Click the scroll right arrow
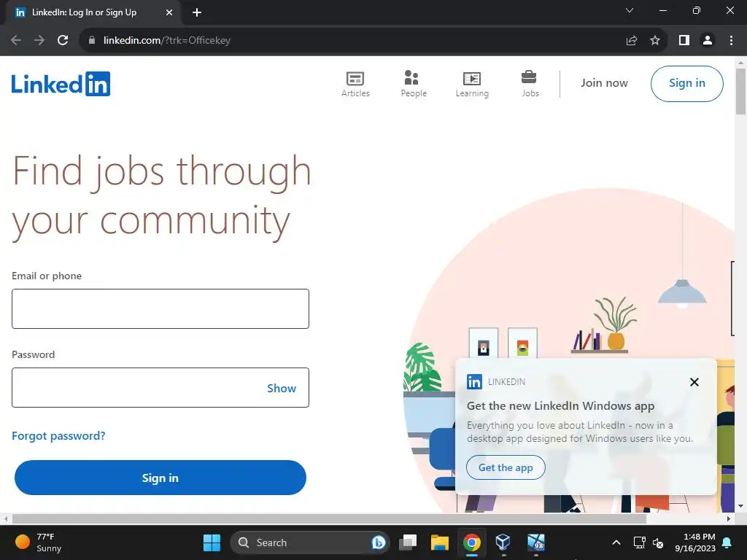The height and width of the screenshot is (560, 747). click(x=729, y=518)
